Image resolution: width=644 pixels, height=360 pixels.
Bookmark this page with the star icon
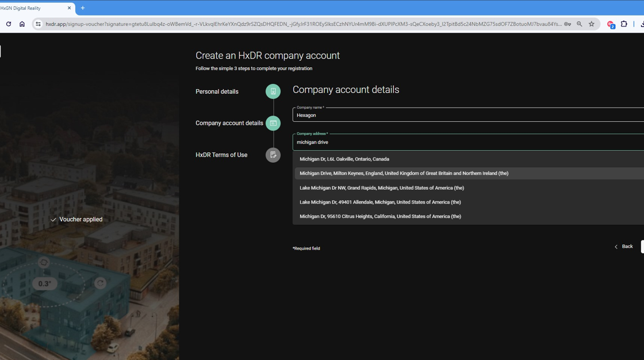pyautogui.click(x=592, y=24)
